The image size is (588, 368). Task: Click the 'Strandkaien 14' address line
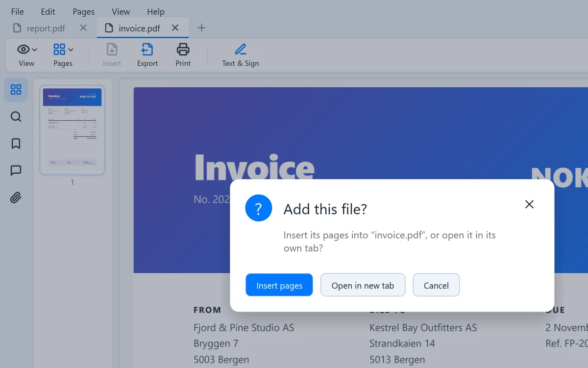tap(402, 343)
